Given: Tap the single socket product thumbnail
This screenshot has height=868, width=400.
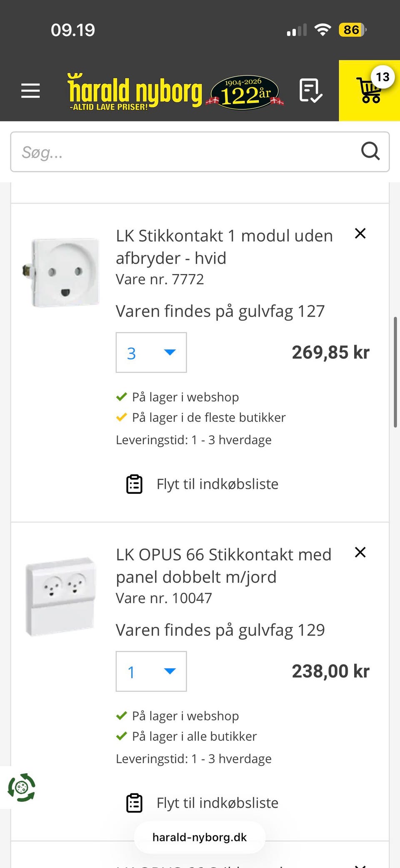Looking at the screenshot, I should (62, 272).
